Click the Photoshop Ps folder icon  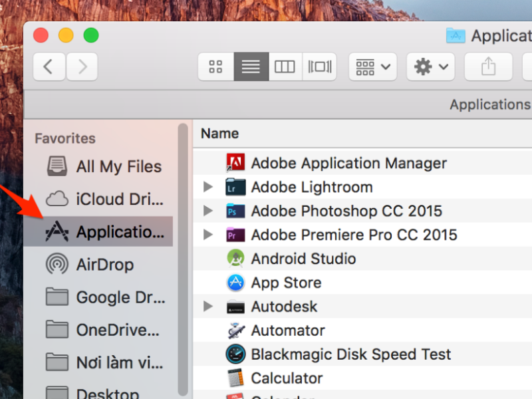click(235, 211)
